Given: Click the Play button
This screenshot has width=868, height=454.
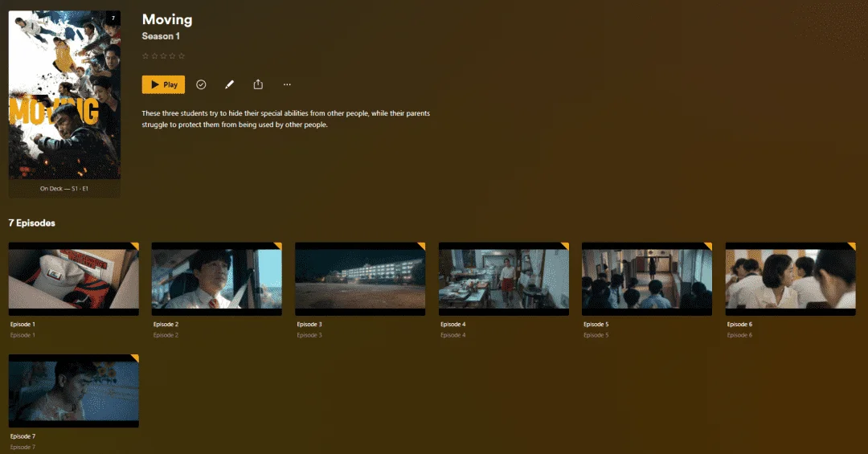Looking at the screenshot, I should (x=163, y=84).
